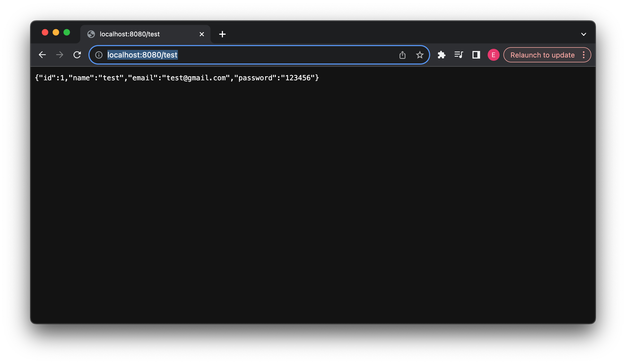Viewport: 626px width, 364px height.
Task: Click the back navigation arrow
Action: (x=42, y=55)
